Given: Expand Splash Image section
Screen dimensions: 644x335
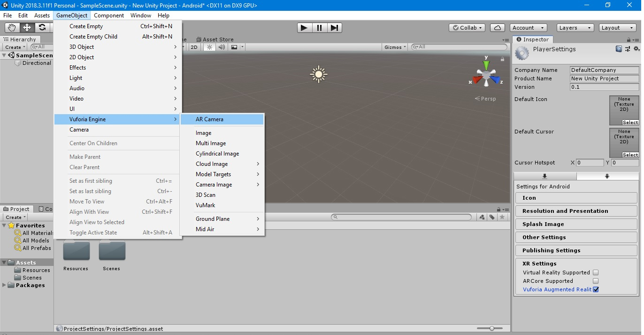Looking at the screenshot, I should click(576, 224).
